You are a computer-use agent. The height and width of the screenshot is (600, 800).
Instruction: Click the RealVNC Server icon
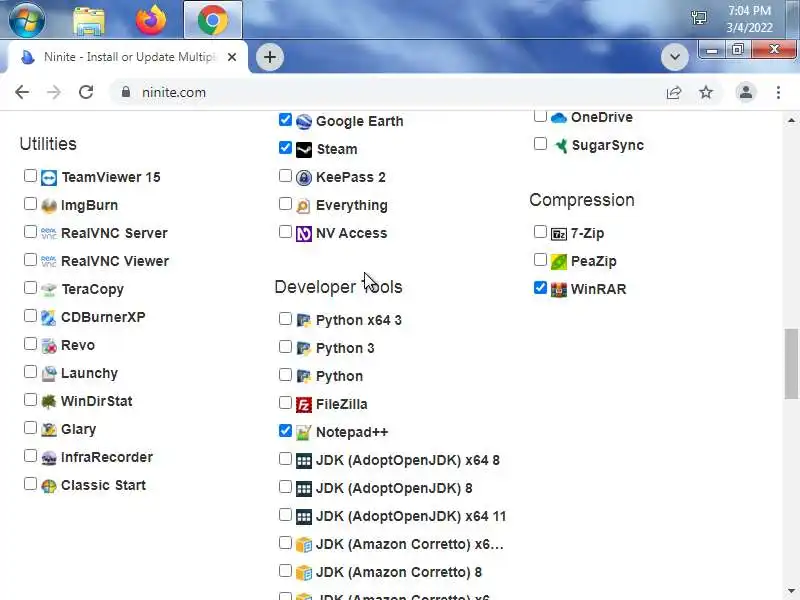(49, 234)
